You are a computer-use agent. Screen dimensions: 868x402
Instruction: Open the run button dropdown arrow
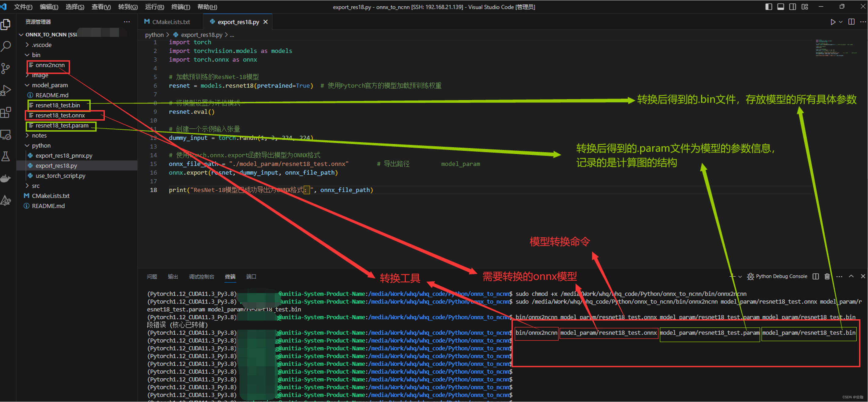(841, 22)
